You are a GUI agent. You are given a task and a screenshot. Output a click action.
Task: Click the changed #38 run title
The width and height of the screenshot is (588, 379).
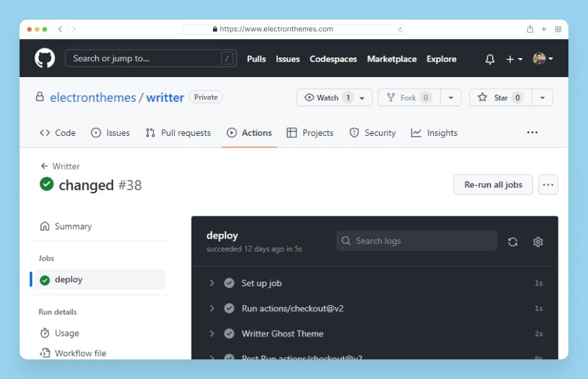(x=100, y=185)
